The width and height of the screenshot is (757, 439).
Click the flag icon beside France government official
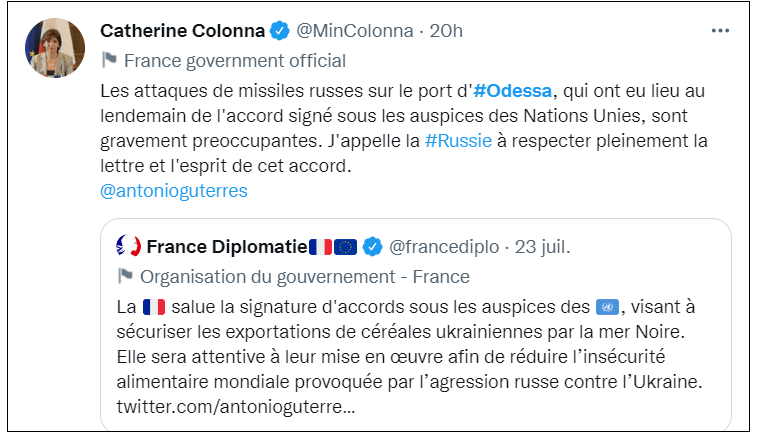pos(109,60)
